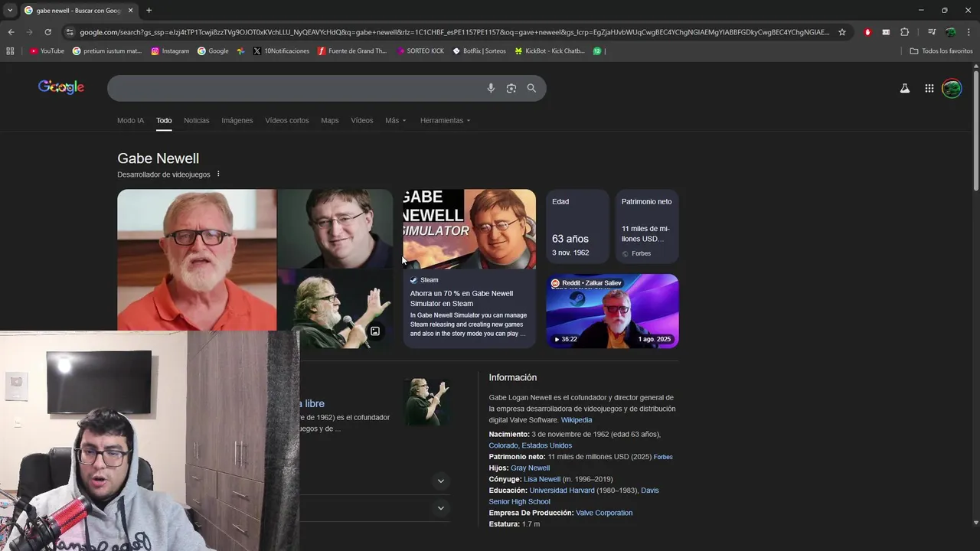Screen dimensions: 980x551
Task: Open the red hand ad-blocker extension
Action: (x=867, y=32)
